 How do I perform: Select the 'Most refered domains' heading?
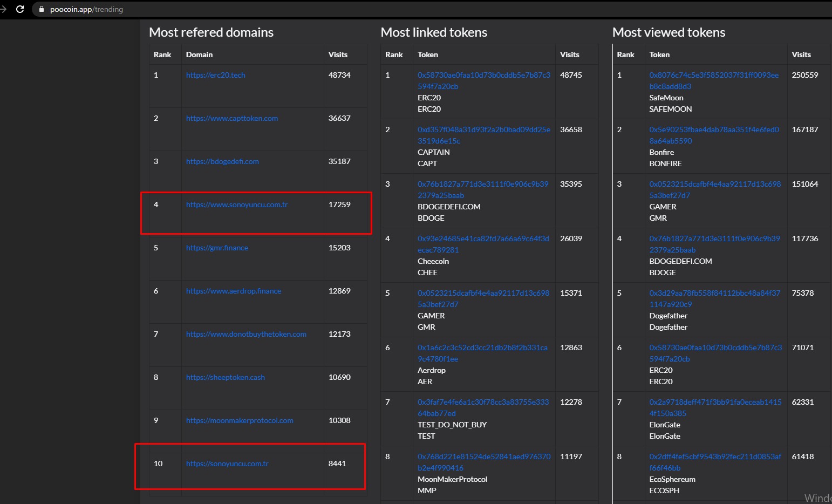tap(211, 32)
